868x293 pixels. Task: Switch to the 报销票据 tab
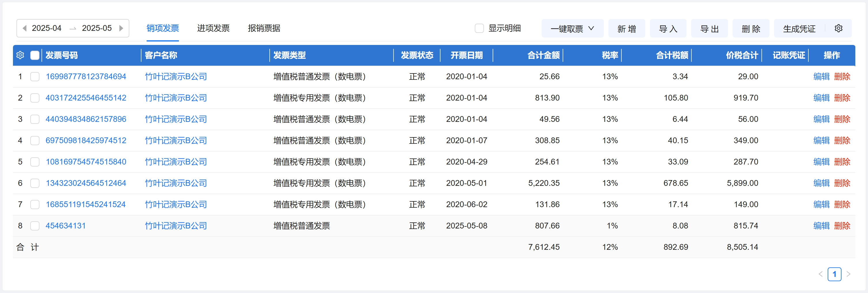pyautogui.click(x=264, y=28)
